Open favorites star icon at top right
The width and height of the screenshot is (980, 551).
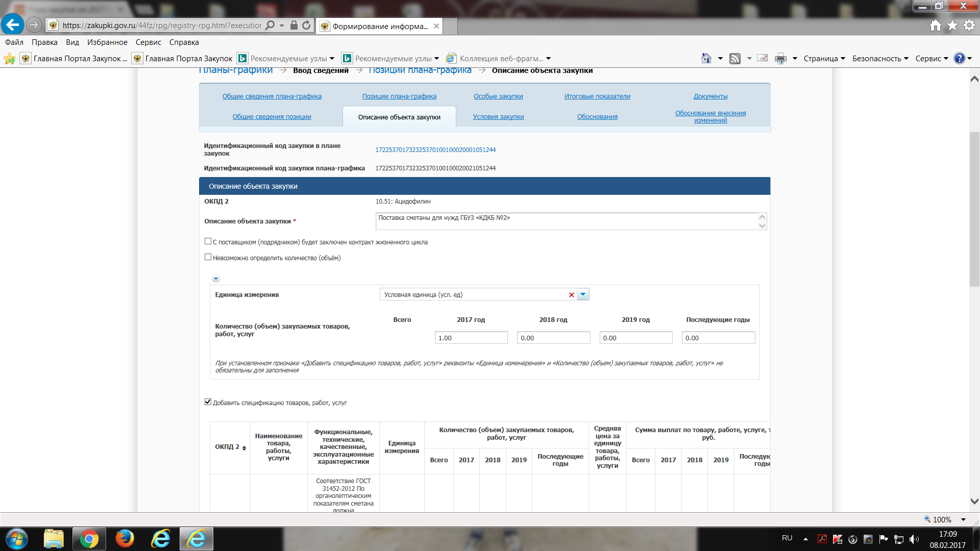click(x=952, y=25)
